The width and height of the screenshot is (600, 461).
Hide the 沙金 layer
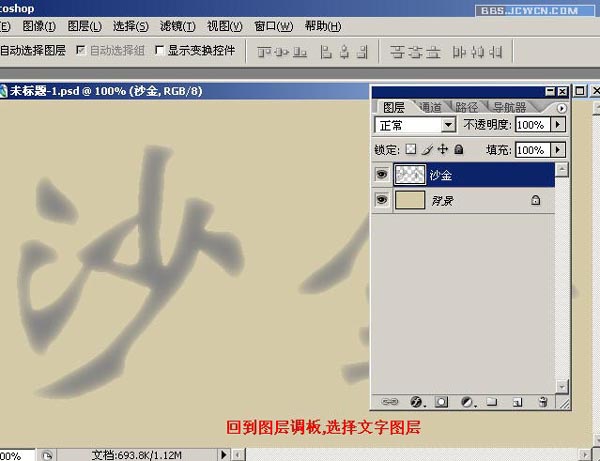[381, 174]
